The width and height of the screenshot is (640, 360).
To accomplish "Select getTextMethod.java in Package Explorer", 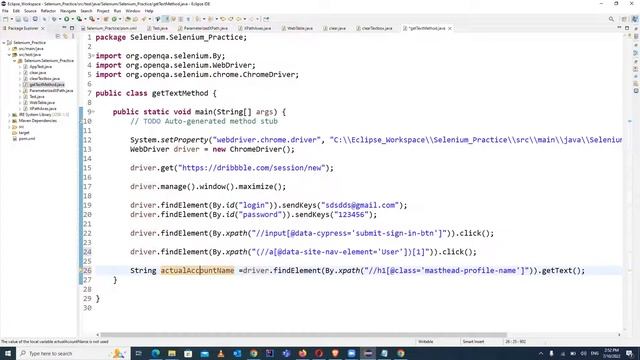I will pyautogui.click(x=47, y=84).
